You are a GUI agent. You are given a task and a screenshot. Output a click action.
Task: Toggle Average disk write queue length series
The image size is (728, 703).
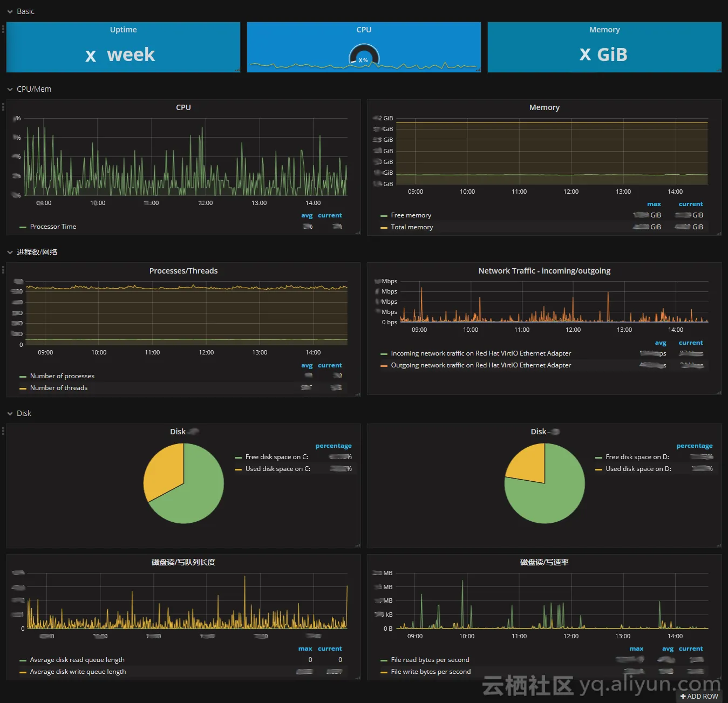tap(78, 672)
